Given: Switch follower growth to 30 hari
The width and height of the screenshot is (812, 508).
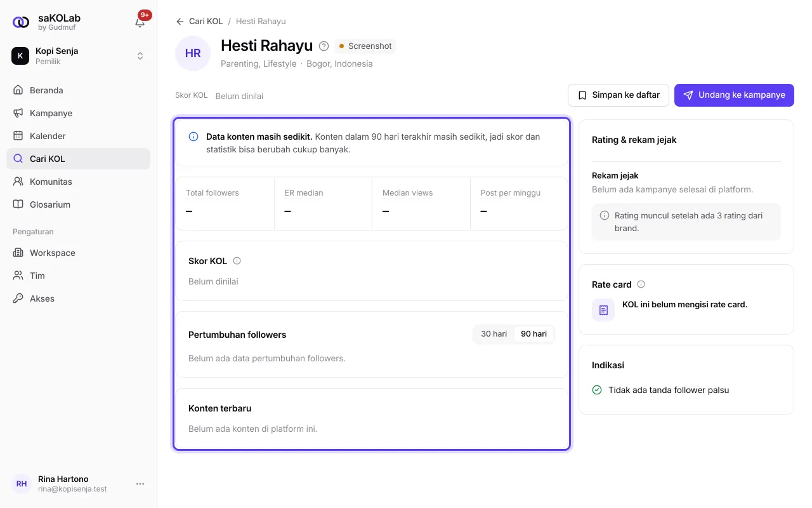Looking at the screenshot, I should coord(494,334).
